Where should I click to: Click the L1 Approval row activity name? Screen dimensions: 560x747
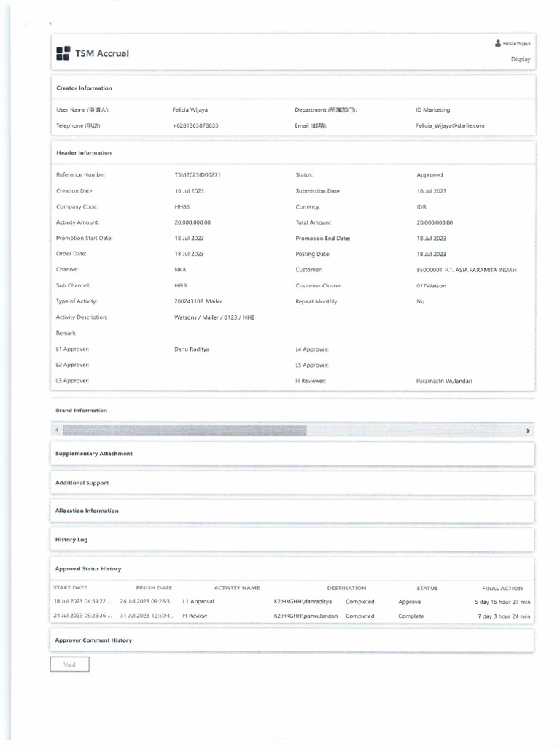coord(198,602)
